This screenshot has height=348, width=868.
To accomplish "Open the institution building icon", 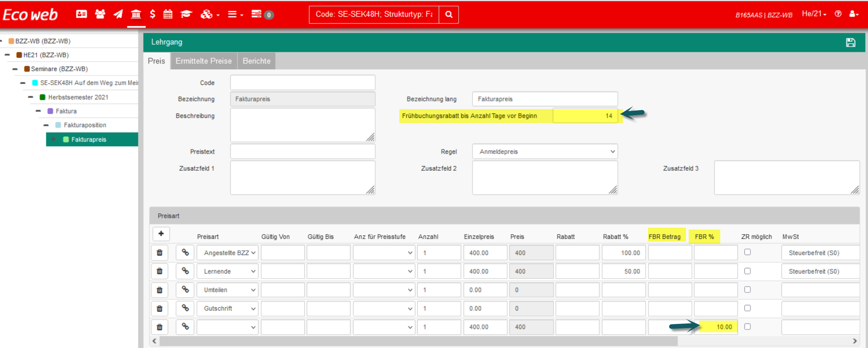I will [136, 14].
